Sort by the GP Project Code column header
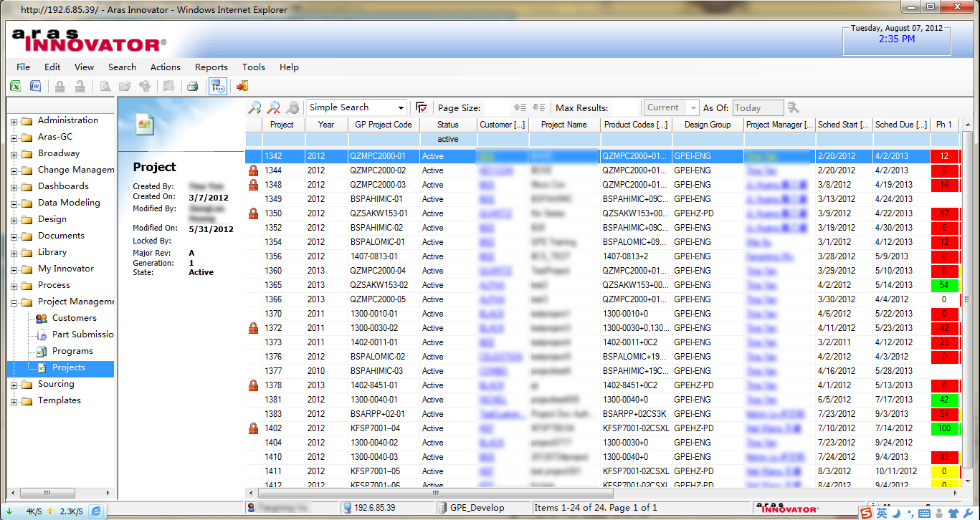980x520 pixels. [384, 125]
